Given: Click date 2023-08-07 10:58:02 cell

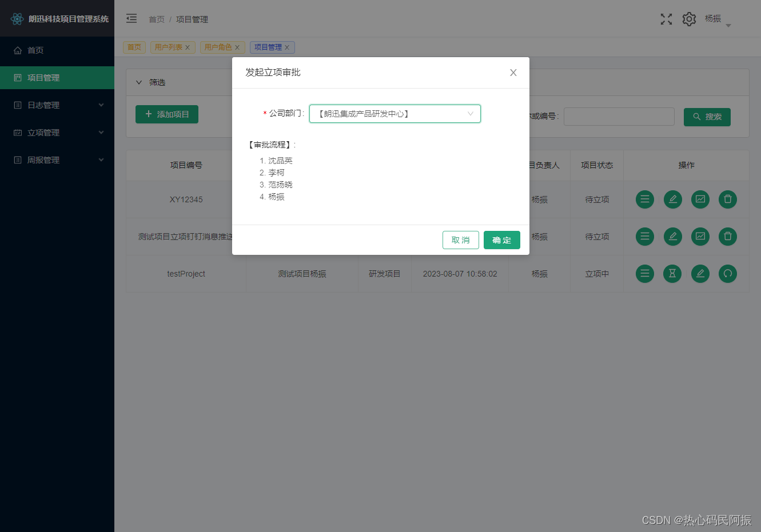Looking at the screenshot, I should pyautogui.click(x=460, y=274).
